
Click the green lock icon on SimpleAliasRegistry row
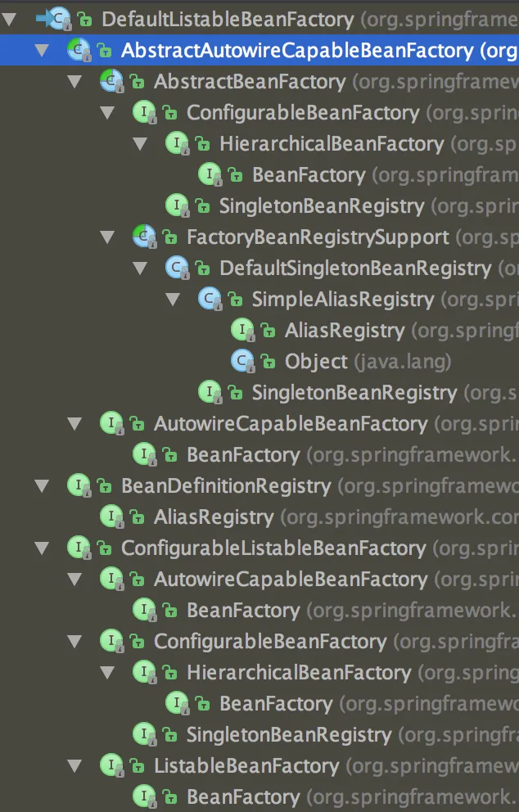235,300
